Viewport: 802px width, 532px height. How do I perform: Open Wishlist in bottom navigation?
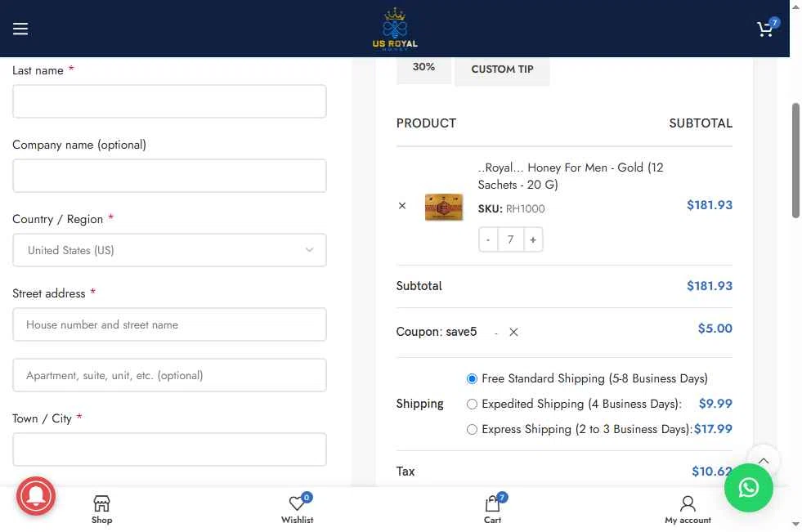pyautogui.click(x=297, y=509)
